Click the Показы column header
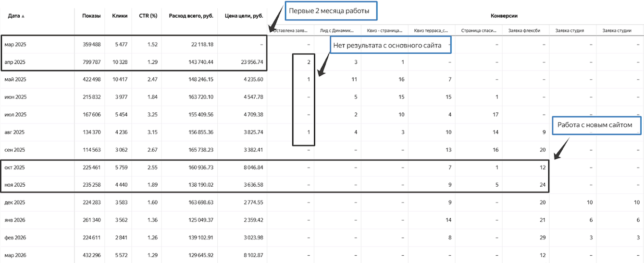 tap(91, 16)
